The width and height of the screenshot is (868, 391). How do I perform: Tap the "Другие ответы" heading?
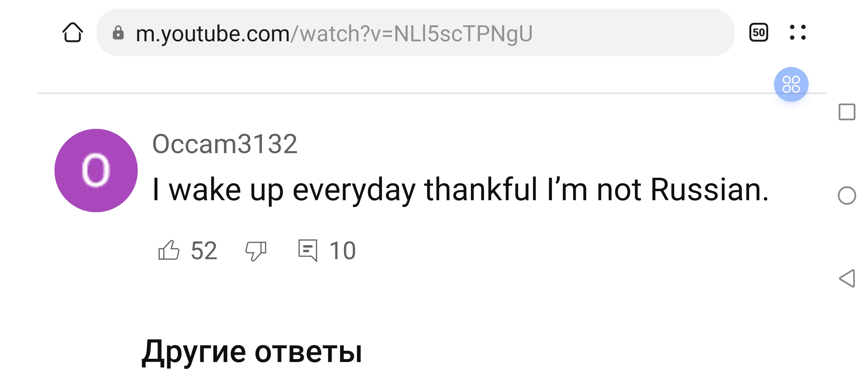tap(252, 352)
